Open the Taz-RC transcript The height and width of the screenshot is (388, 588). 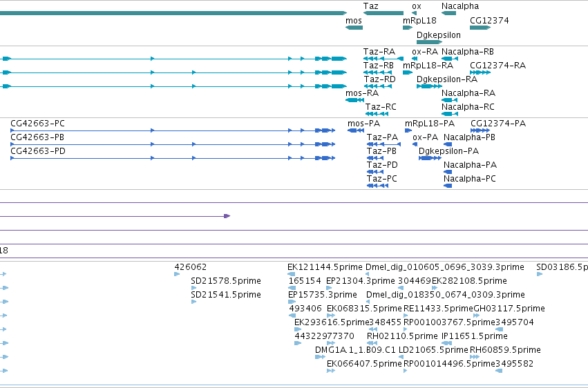point(377,114)
